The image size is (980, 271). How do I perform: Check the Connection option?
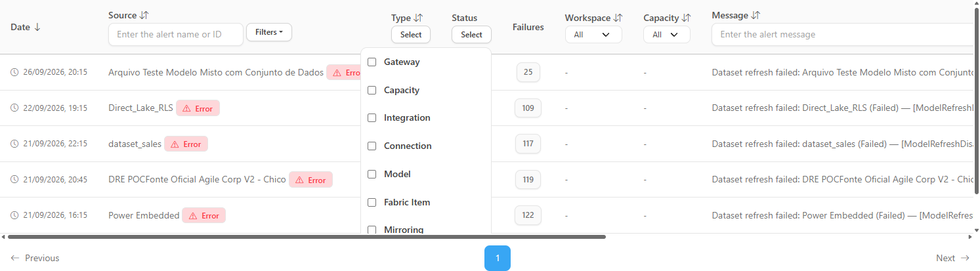tap(372, 146)
